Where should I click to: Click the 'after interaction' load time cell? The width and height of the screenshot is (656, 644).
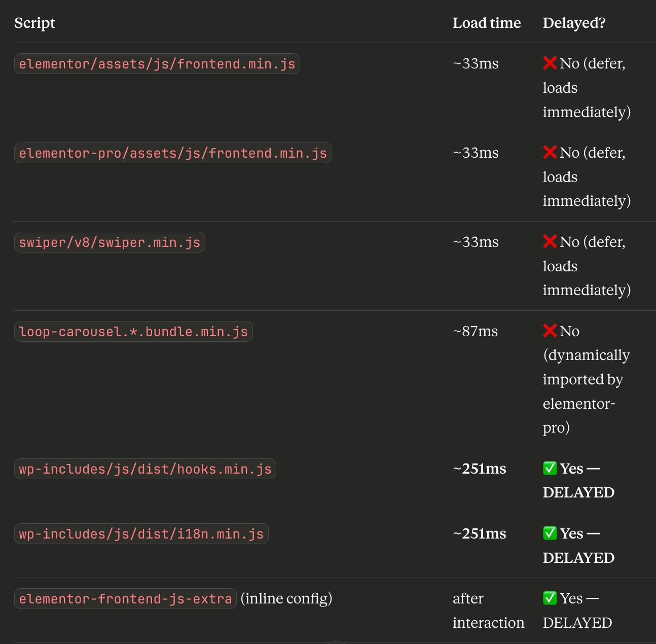click(x=488, y=611)
